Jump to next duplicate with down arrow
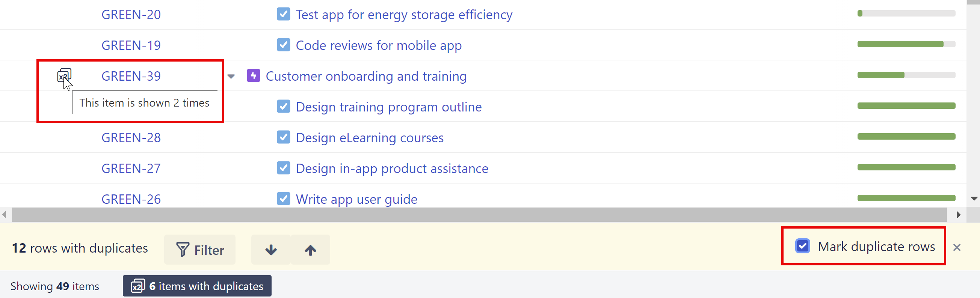Screen dimensions: 980x298 tap(271, 250)
